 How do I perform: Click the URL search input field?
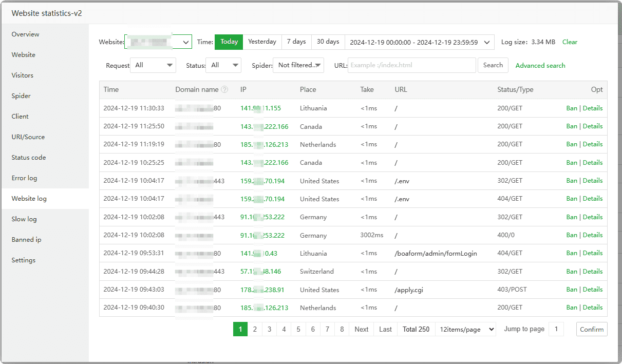click(x=412, y=65)
